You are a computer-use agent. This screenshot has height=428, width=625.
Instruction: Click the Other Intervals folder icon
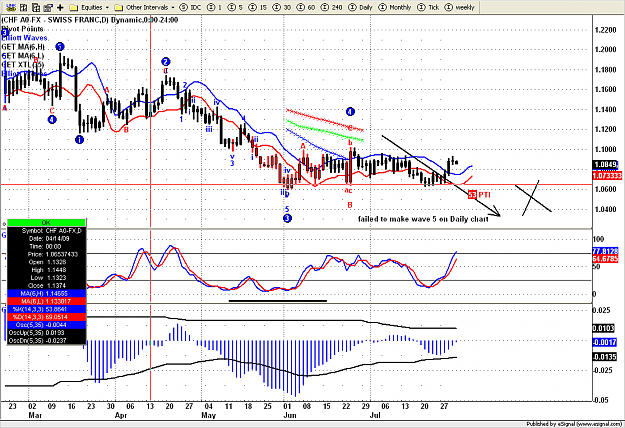118,7
